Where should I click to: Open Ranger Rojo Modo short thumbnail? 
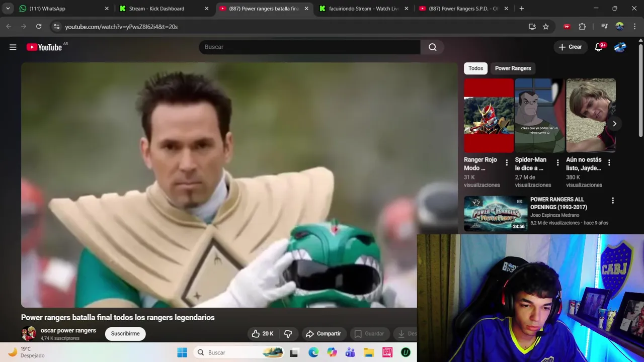[x=489, y=115]
